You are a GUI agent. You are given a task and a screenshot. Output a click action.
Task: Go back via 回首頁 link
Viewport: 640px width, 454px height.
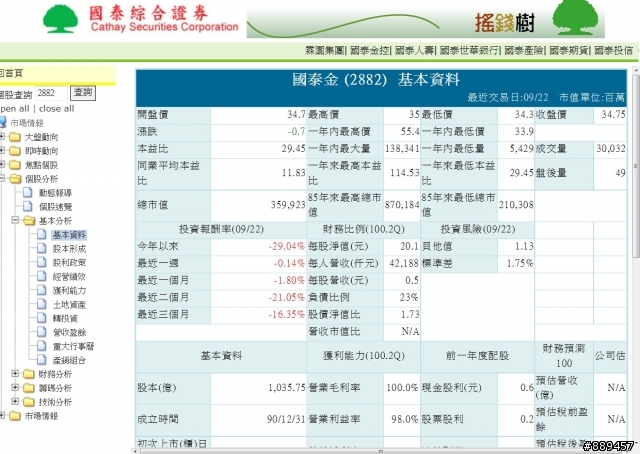[11, 73]
